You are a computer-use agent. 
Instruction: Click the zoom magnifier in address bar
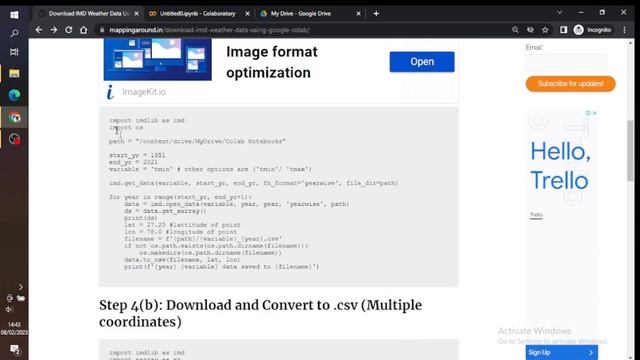[x=515, y=30]
